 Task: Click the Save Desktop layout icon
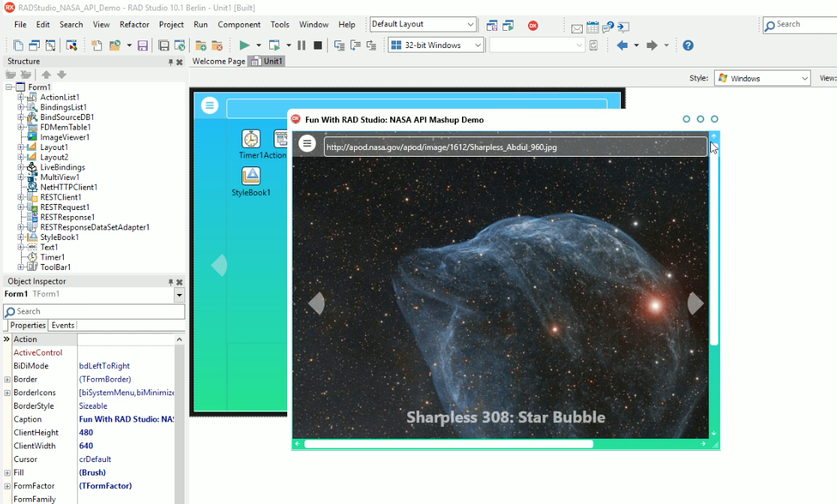[x=492, y=25]
